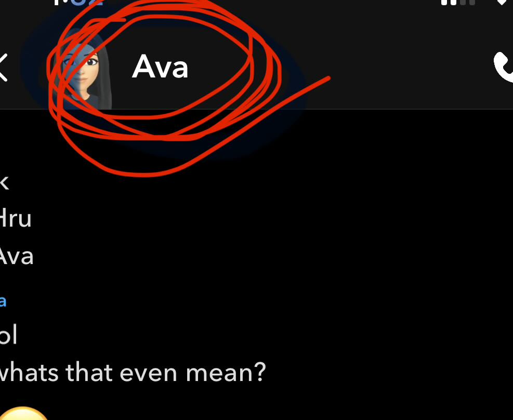The width and height of the screenshot is (513, 420).
Task: Select the 'k' message at chat top
Action: tap(4, 182)
